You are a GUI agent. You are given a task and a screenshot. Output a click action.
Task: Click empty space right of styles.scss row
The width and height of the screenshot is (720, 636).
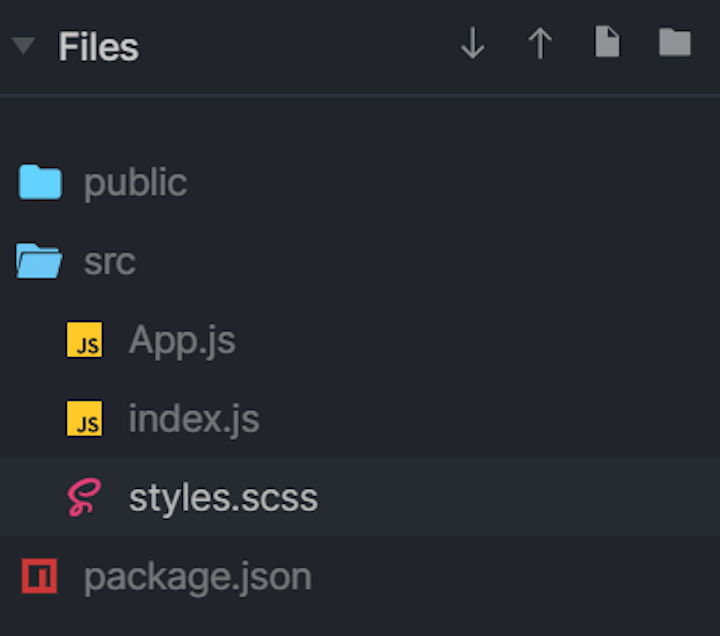coord(520,498)
